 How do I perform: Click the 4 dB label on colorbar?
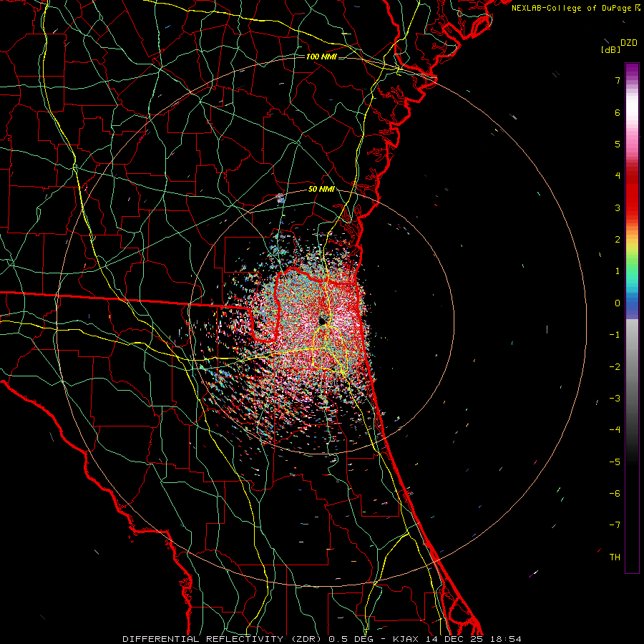click(x=618, y=176)
